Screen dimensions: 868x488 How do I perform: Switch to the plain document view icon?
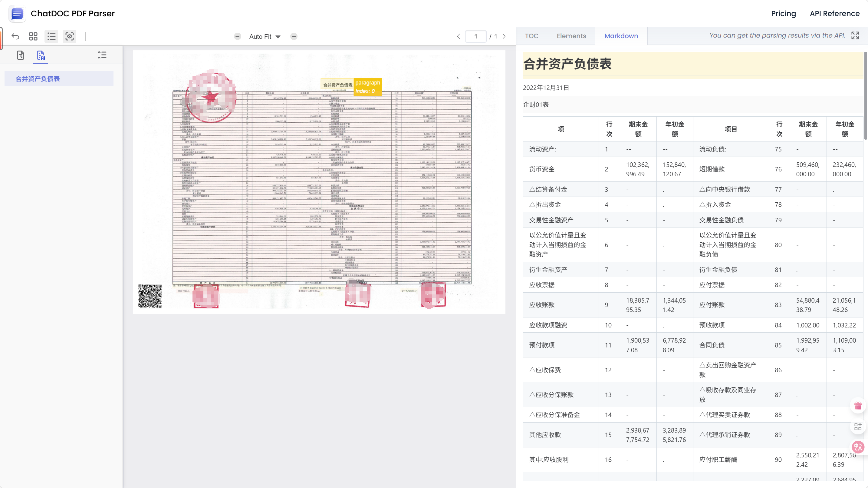pos(20,55)
